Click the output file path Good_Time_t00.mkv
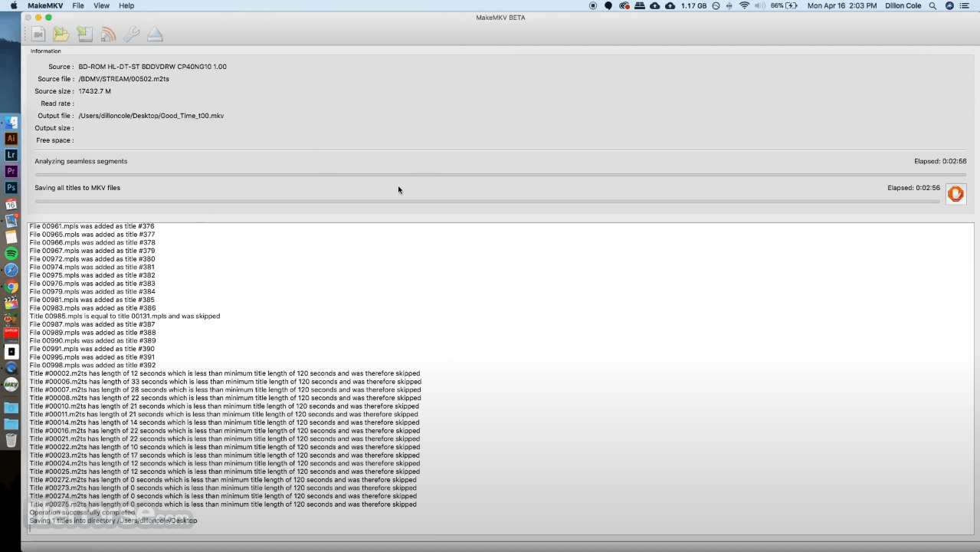980x552 pixels. tap(151, 116)
